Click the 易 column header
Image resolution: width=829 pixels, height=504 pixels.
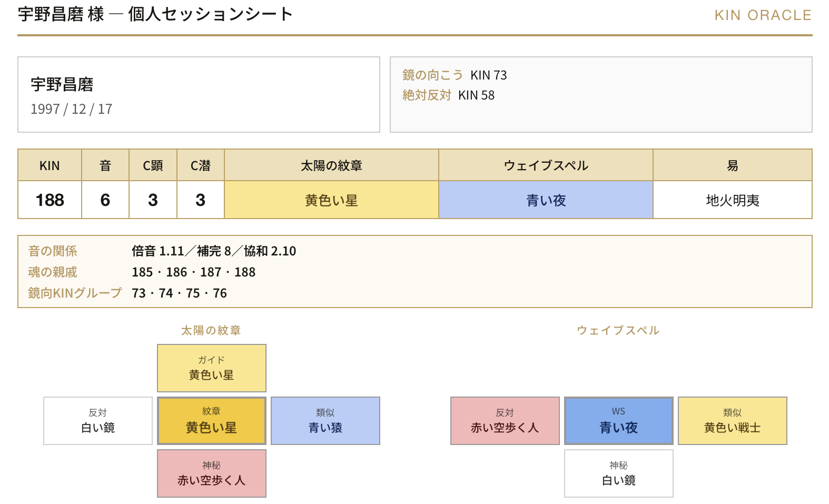pyautogui.click(x=733, y=165)
